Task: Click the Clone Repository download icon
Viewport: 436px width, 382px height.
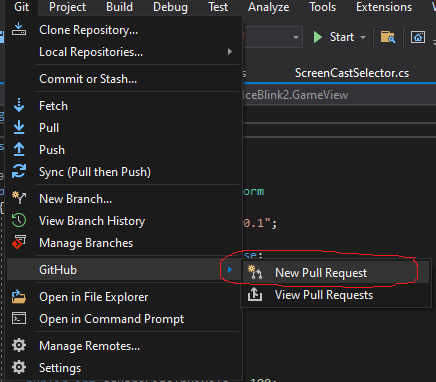Action: (19, 29)
